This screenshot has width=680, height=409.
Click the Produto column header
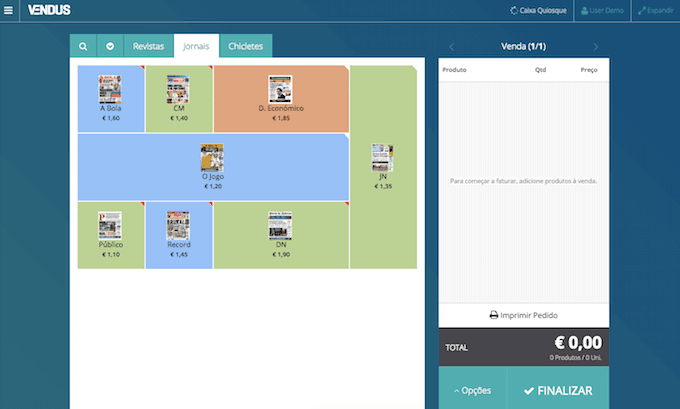454,70
